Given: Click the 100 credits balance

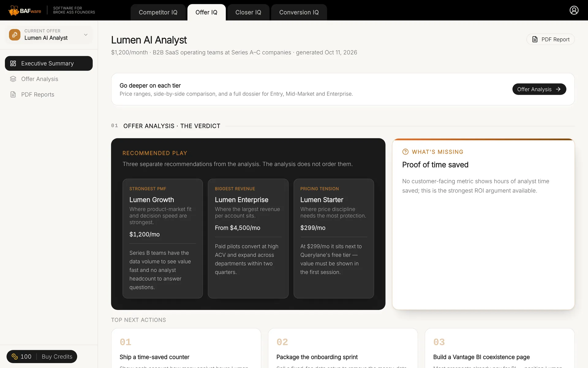Looking at the screenshot, I should click(x=26, y=356).
